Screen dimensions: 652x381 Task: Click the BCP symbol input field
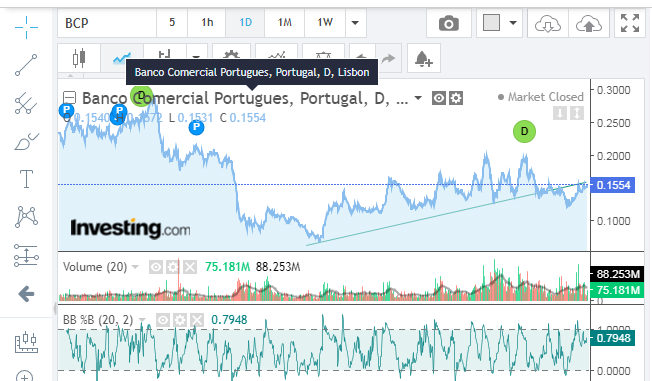point(107,23)
